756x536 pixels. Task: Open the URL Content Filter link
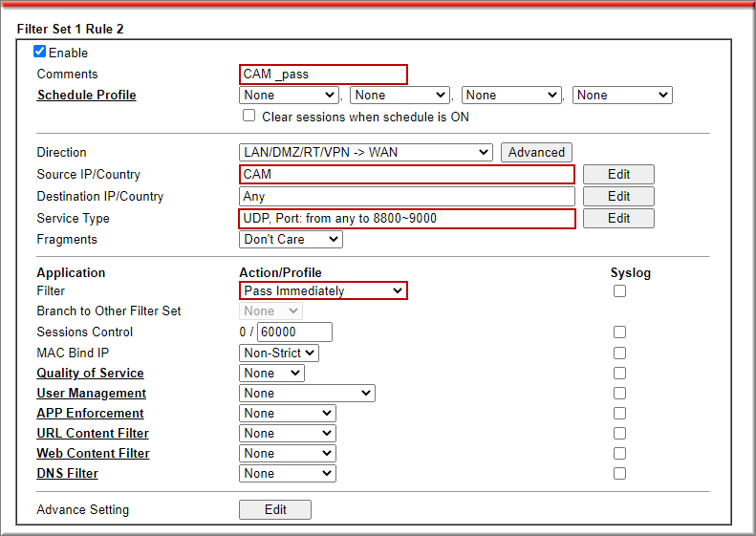[93, 434]
